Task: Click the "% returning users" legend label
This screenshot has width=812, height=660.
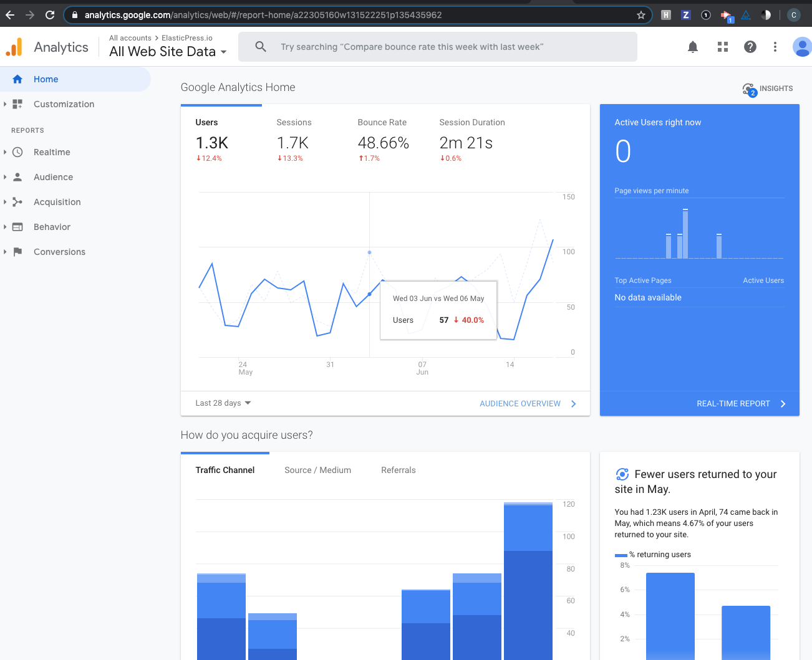Action: coord(660,555)
